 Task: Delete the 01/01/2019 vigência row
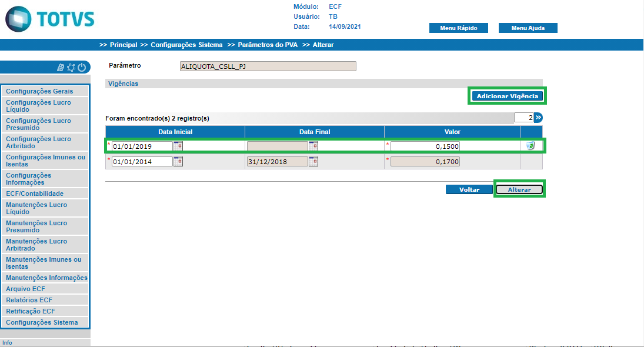coord(530,145)
